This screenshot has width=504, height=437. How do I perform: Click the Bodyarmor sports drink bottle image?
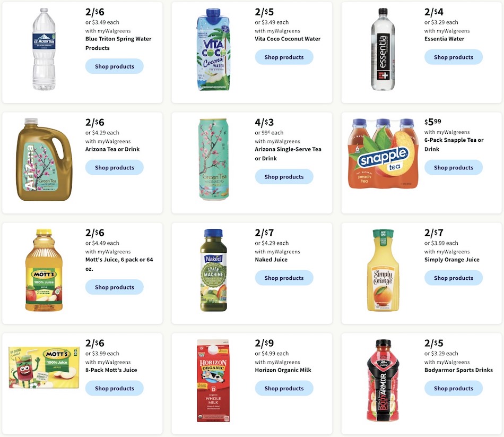(382, 380)
